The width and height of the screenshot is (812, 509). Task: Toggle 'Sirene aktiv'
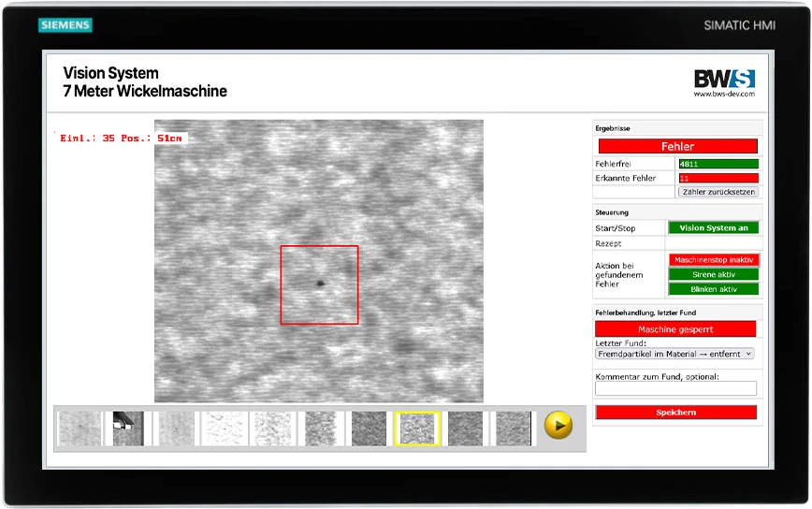(x=714, y=274)
